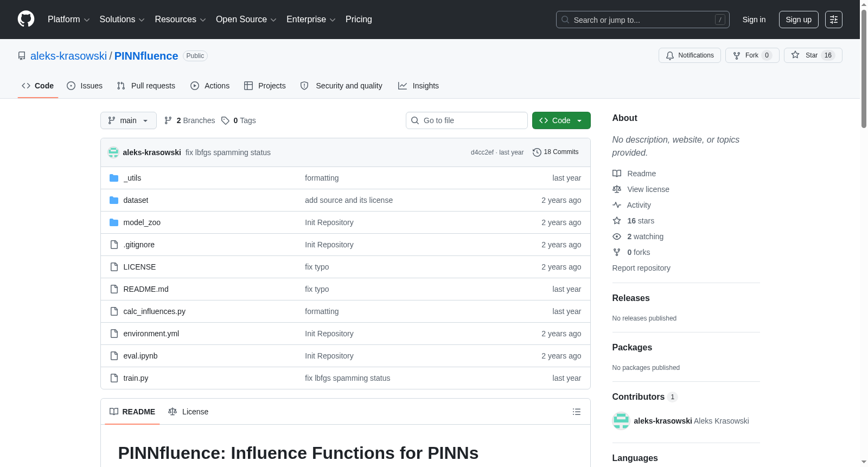868x467 pixels.
Task: Select the README tab
Action: pyautogui.click(x=132, y=412)
